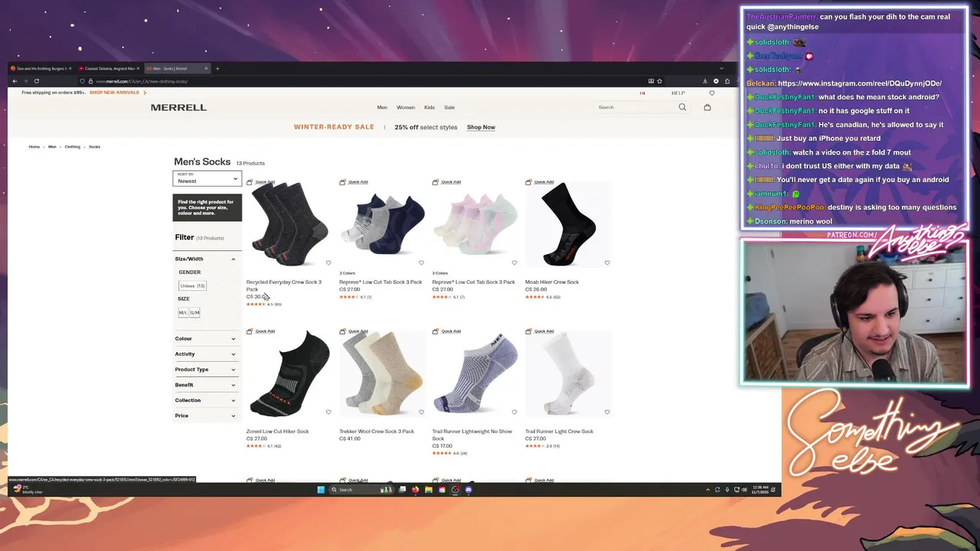
Task: Open the Men navigation menu
Action: (x=382, y=107)
